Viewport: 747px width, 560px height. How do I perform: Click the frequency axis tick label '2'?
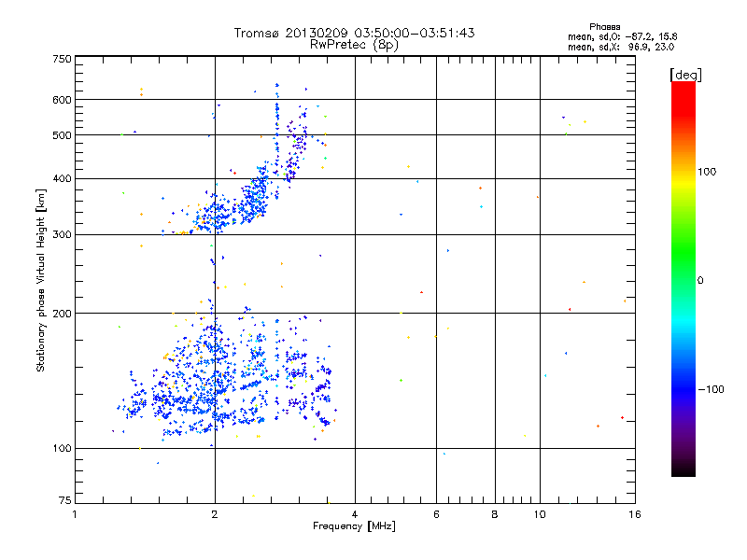pyautogui.click(x=215, y=514)
